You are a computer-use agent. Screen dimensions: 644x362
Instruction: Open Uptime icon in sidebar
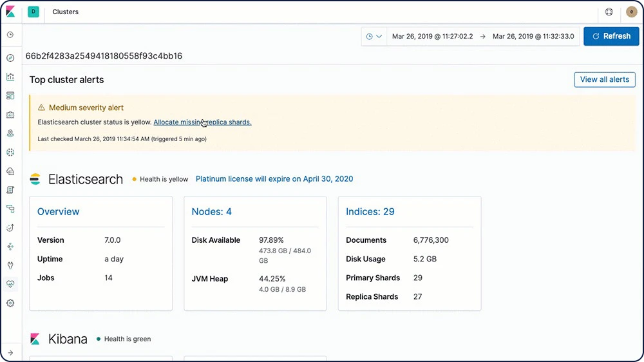pos(10,227)
